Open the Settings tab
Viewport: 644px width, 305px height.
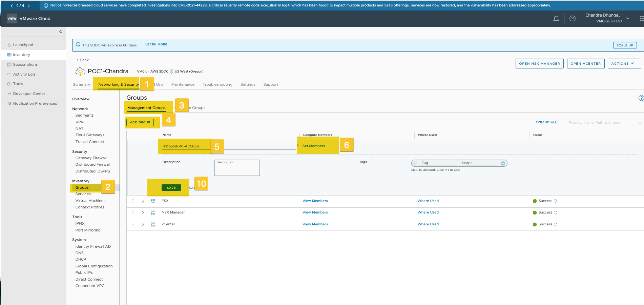pos(248,84)
